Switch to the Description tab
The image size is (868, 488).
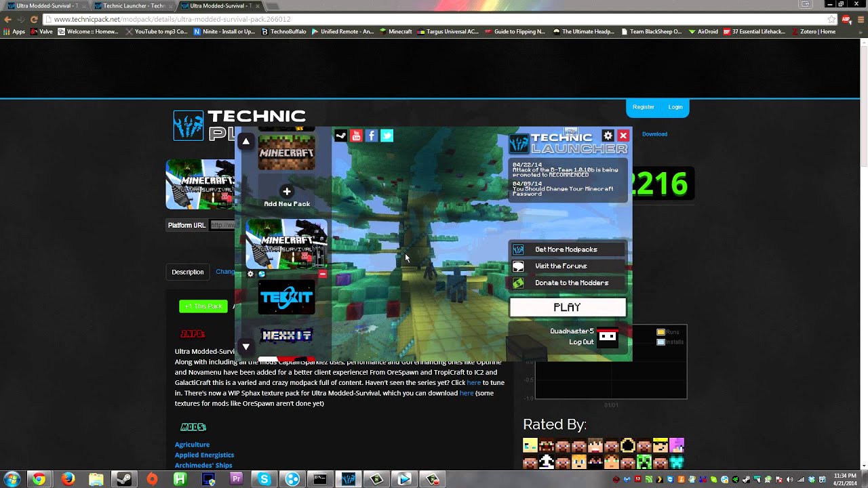(188, 272)
